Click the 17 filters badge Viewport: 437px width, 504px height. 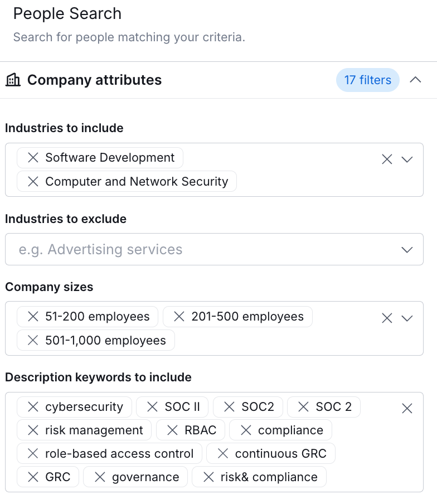coord(367,80)
